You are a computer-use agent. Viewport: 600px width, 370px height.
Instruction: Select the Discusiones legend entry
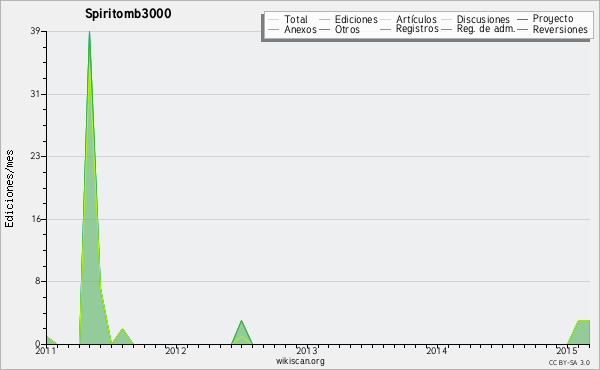(x=483, y=19)
